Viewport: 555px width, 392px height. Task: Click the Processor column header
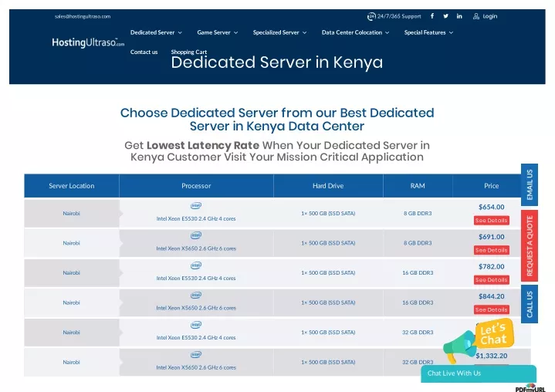click(196, 186)
